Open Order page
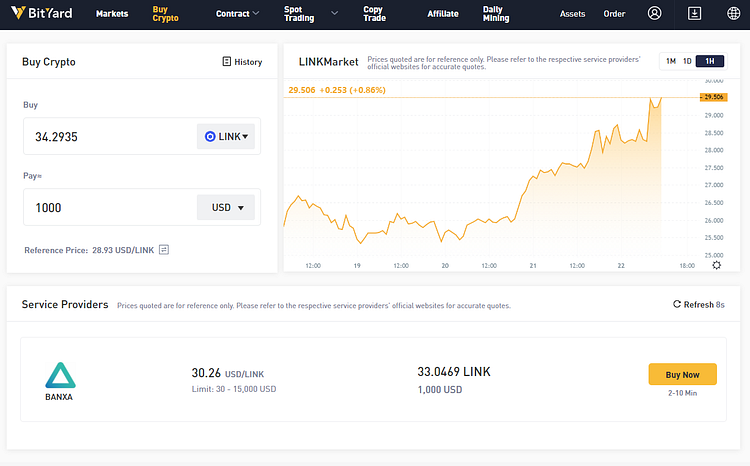750x466 pixels. pos(614,13)
